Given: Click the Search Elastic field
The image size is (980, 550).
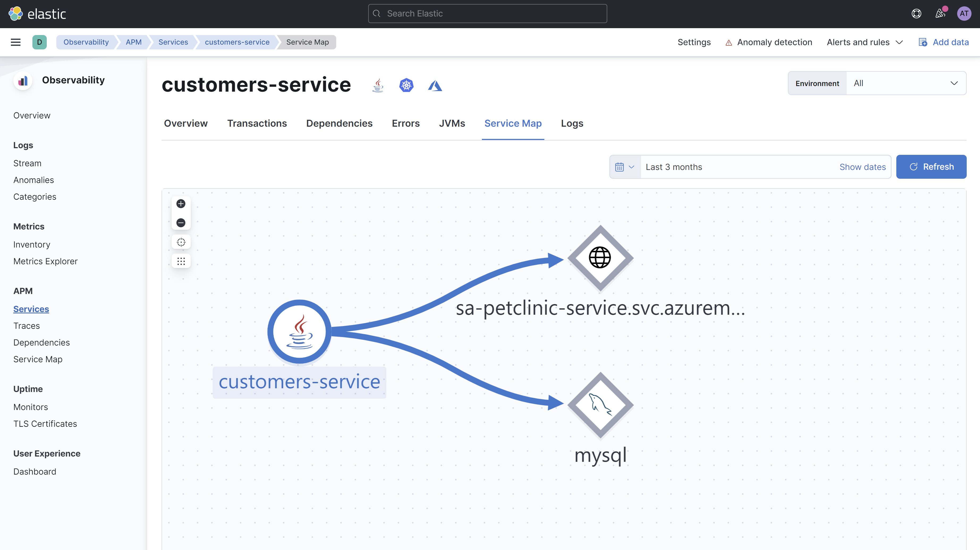Looking at the screenshot, I should tap(487, 14).
